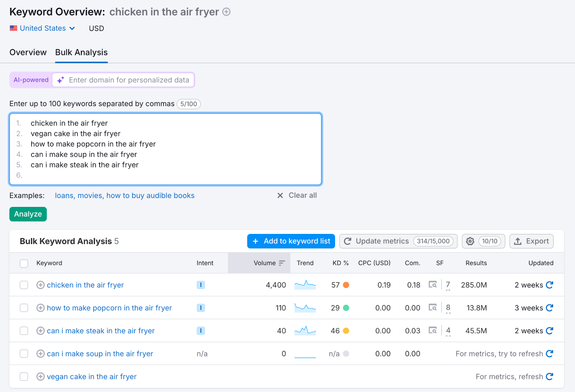This screenshot has height=392, width=575.
Task: Select the Bulk Analysis tab
Action: pyautogui.click(x=81, y=52)
